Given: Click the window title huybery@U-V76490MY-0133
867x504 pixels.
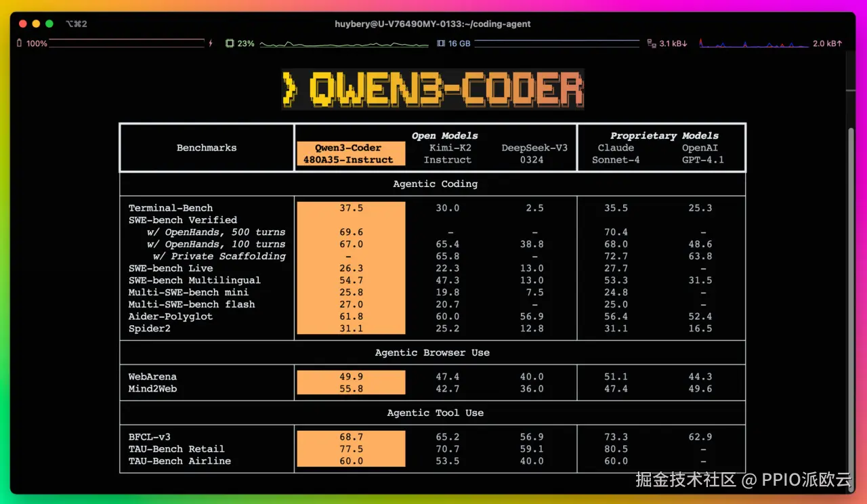Looking at the screenshot, I should click(x=433, y=24).
